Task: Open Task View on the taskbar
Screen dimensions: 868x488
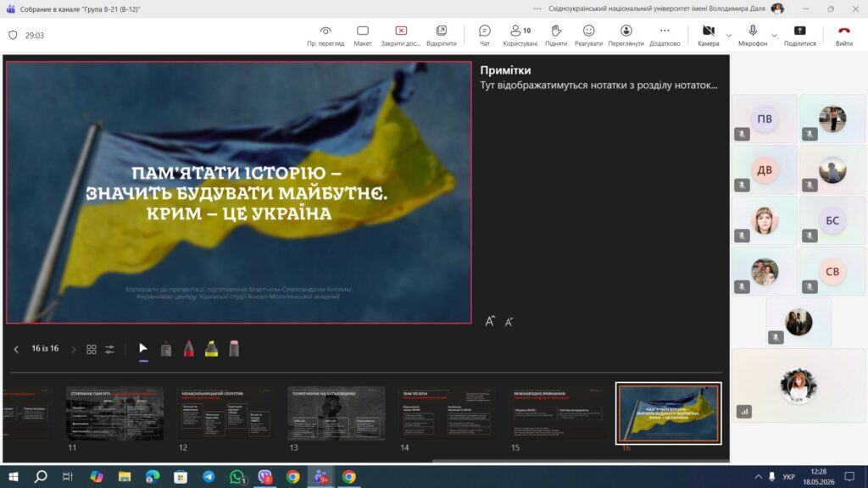Action: click(68, 476)
